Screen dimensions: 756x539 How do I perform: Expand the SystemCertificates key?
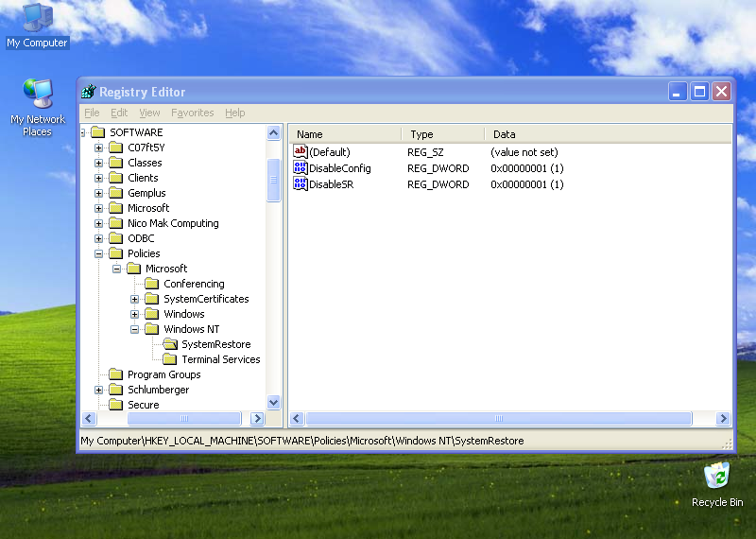pos(135,299)
